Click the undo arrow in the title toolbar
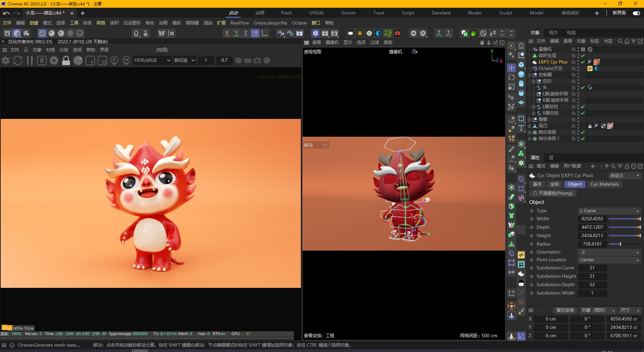The width and height of the screenshot is (644, 352). [6, 13]
